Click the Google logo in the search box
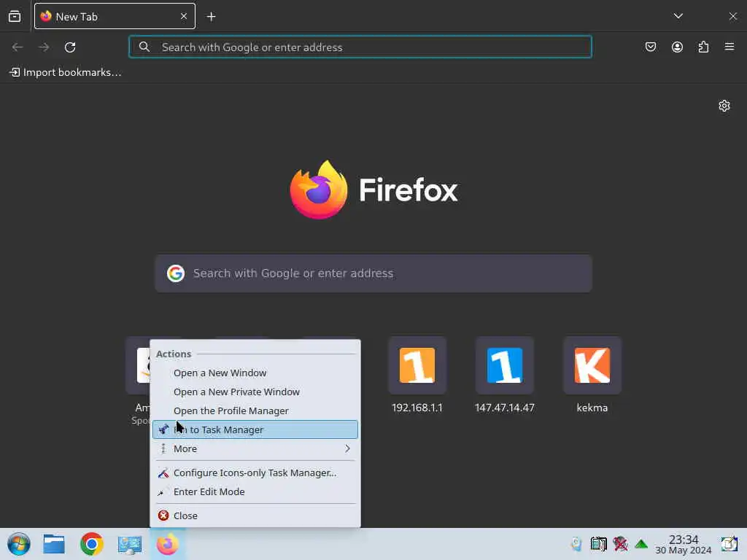This screenshot has width=747, height=560. point(176,273)
